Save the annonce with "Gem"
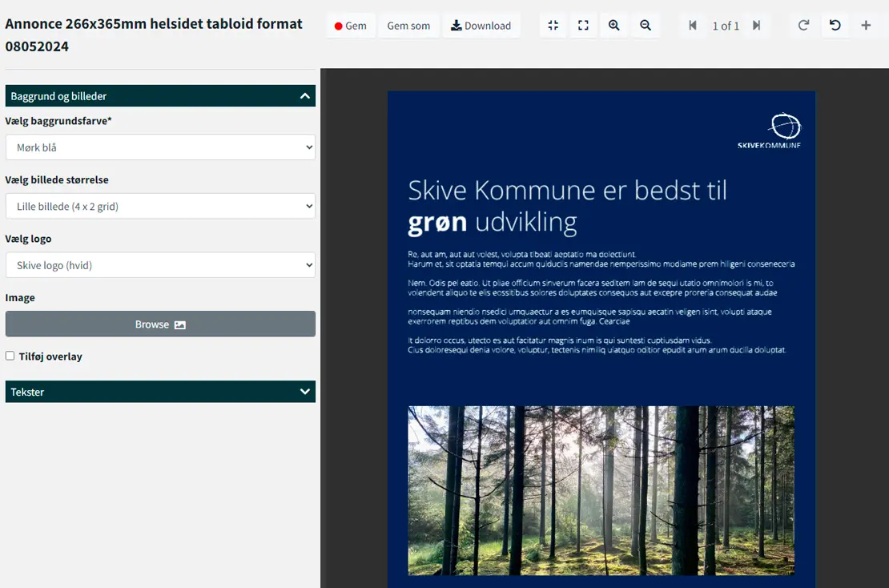This screenshot has width=889, height=588. (x=350, y=25)
